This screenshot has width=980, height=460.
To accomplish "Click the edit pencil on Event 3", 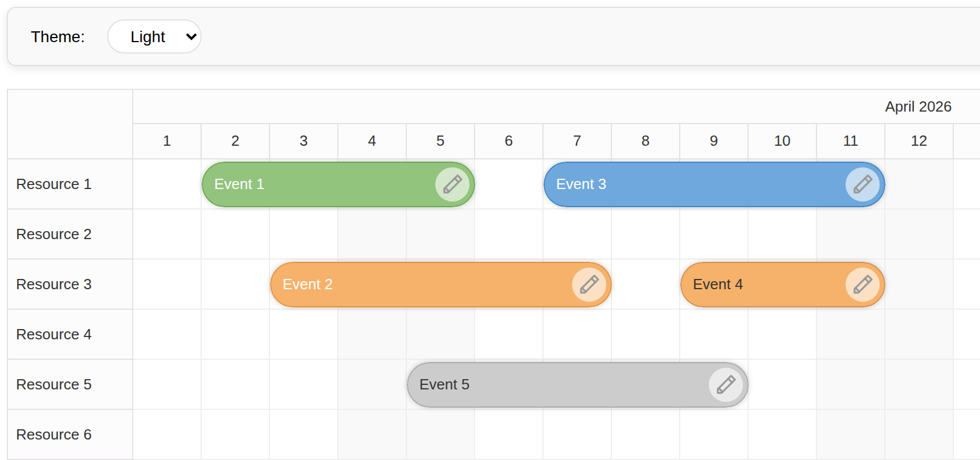I will pos(862,184).
